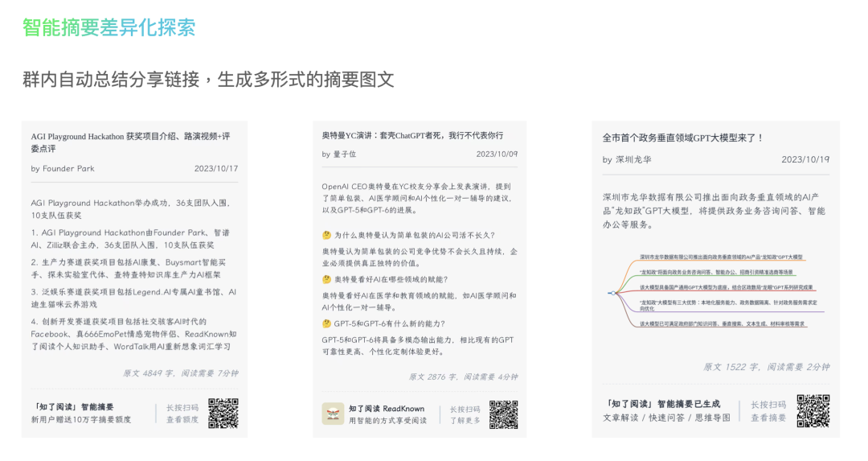Viewport: 868px width, 461px height.
Task: Click the text 原文 4849 字, 阅读需要 7分钟
Action: 181,373
